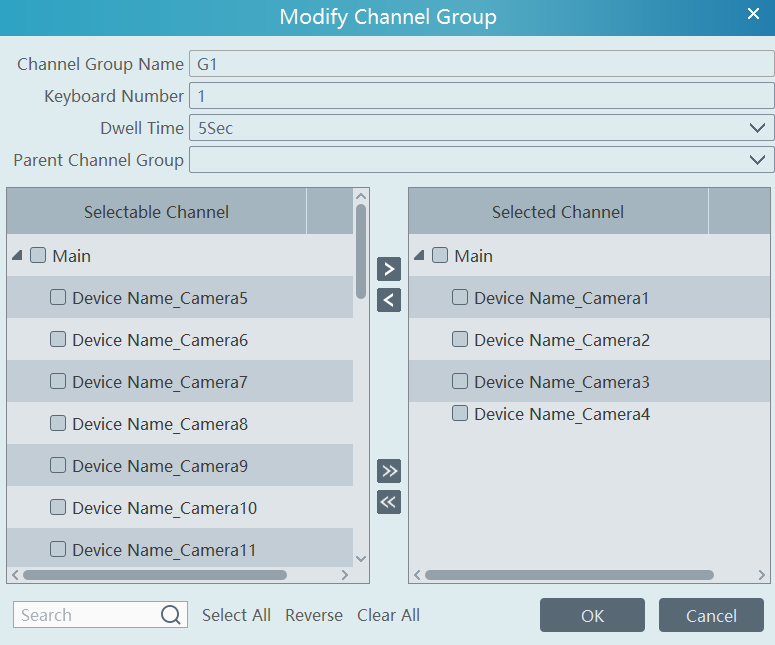Collapse the Main tree in Selectable Channel

point(17,256)
